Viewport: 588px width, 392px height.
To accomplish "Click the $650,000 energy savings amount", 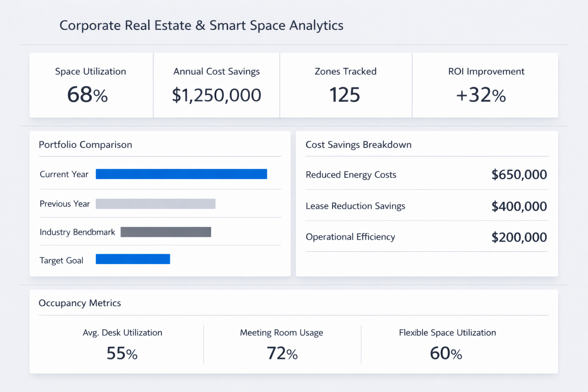I will click(x=519, y=175).
